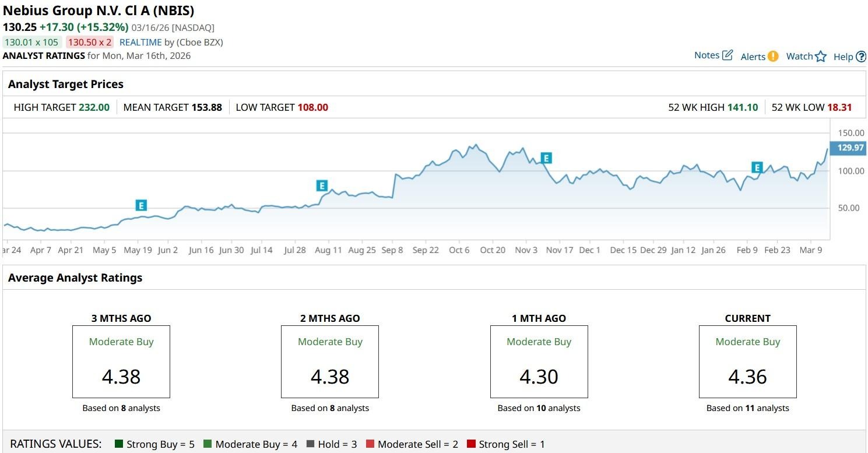
Task: Click the Based on 11 analysts text
Action: tap(748, 408)
